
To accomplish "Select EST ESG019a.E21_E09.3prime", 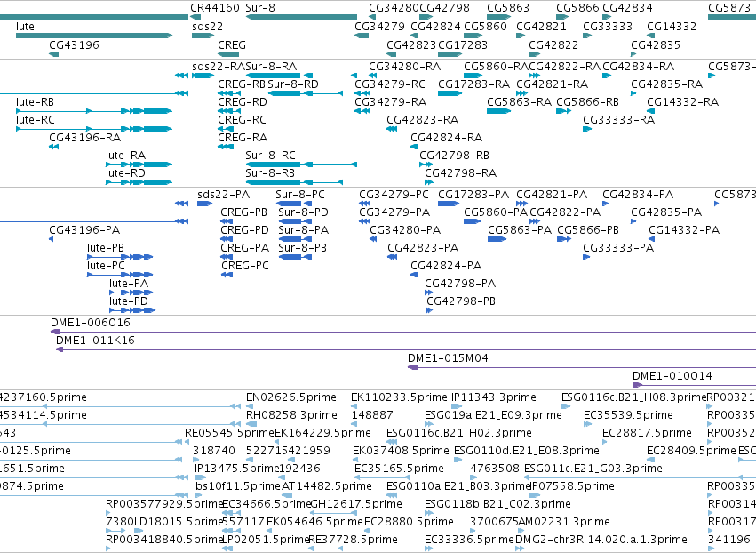I will (x=493, y=415).
